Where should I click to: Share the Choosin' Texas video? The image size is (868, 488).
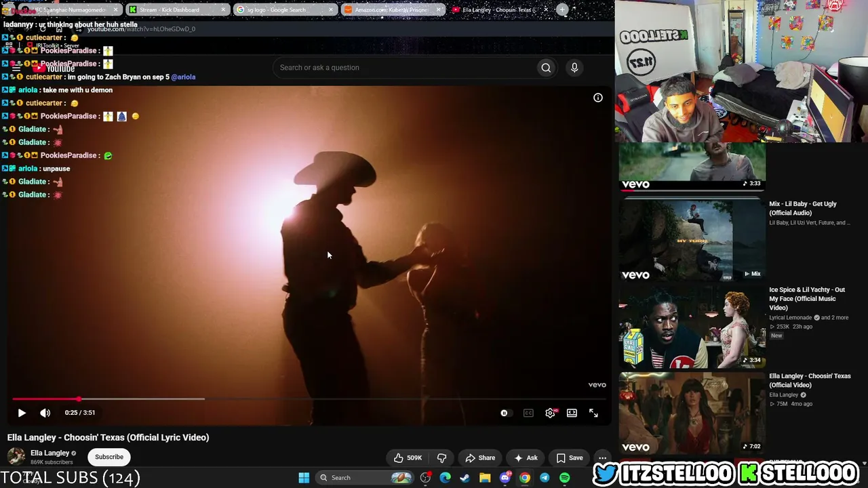click(x=480, y=458)
